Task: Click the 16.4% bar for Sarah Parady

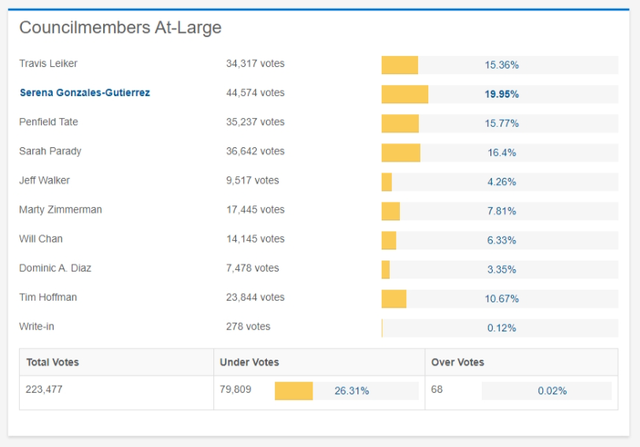Action: [x=500, y=153]
